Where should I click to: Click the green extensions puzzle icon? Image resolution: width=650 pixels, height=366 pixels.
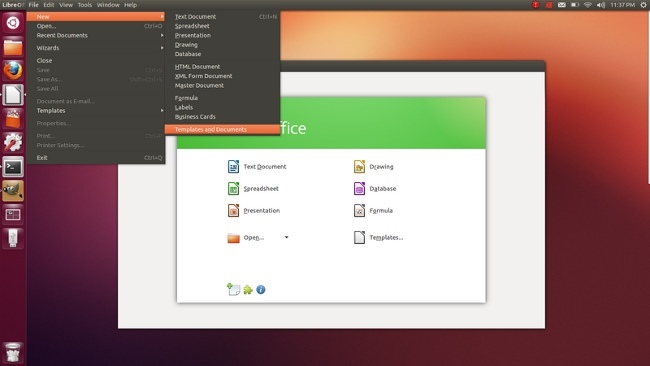click(248, 290)
